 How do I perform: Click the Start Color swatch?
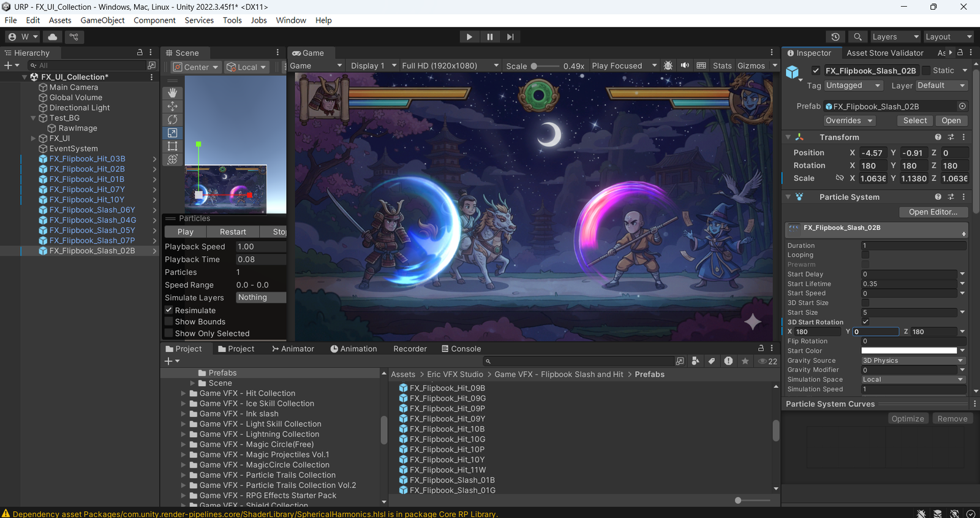(x=909, y=351)
